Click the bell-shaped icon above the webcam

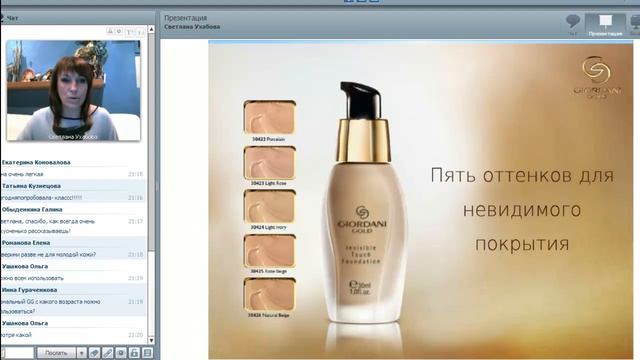click(110, 31)
